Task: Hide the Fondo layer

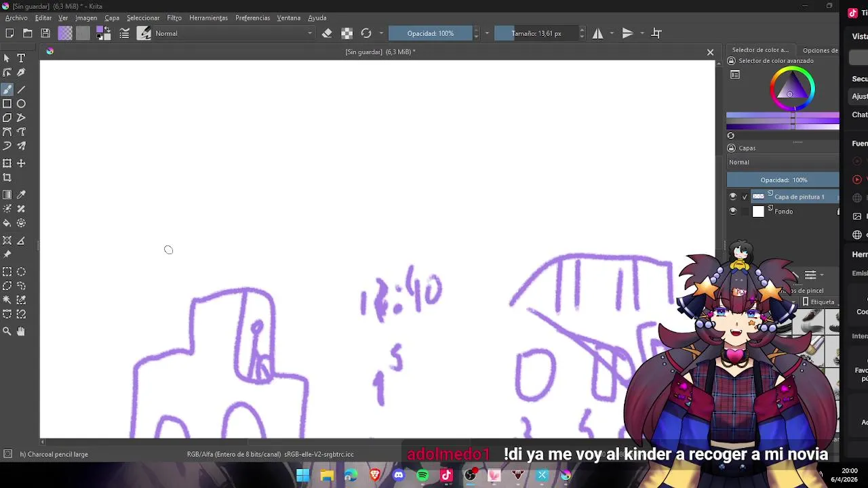Action: click(x=732, y=211)
